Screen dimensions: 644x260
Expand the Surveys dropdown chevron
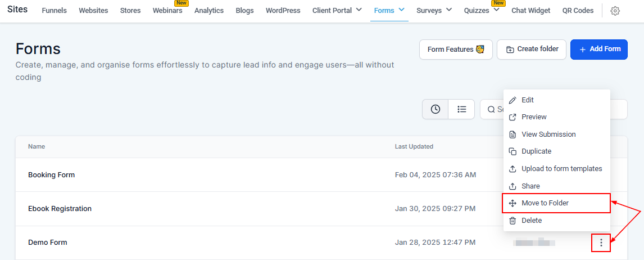(449, 10)
